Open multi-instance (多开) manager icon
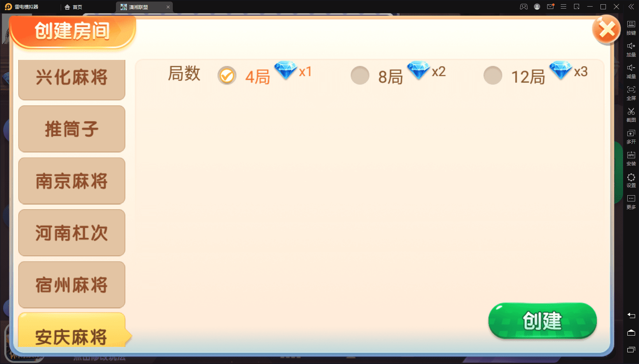Screen dimensions: 639x364 click(x=631, y=136)
